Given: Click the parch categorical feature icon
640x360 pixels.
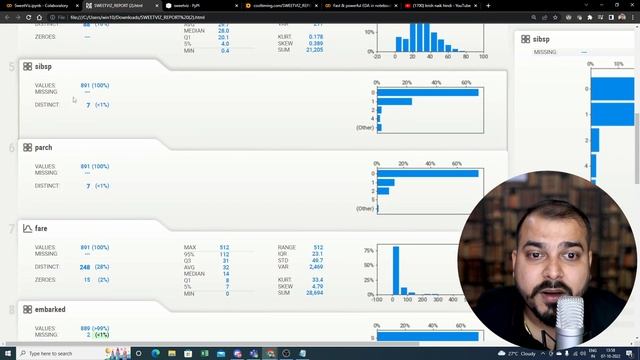Looking at the screenshot, I should (27, 147).
